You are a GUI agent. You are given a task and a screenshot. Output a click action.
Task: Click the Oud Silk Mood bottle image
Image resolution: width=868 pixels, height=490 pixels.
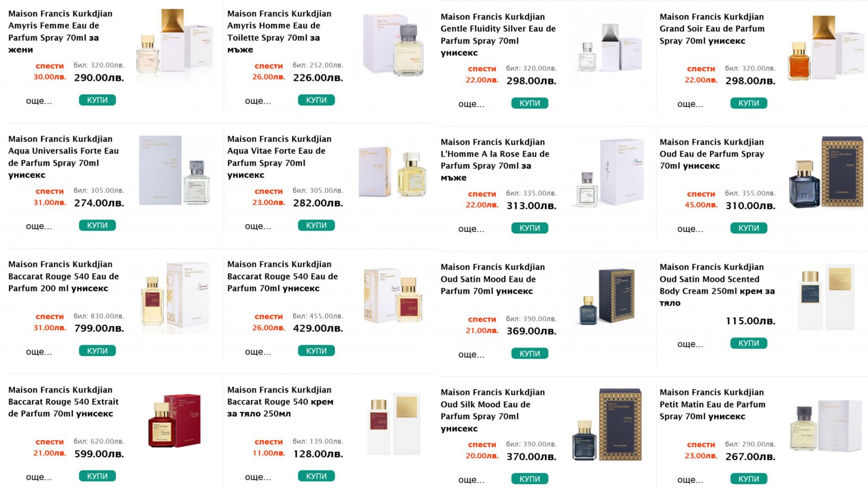(x=606, y=424)
